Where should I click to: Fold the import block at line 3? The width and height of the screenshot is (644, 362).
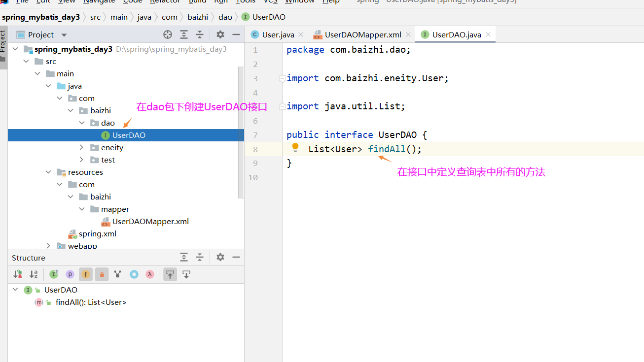(x=282, y=78)
